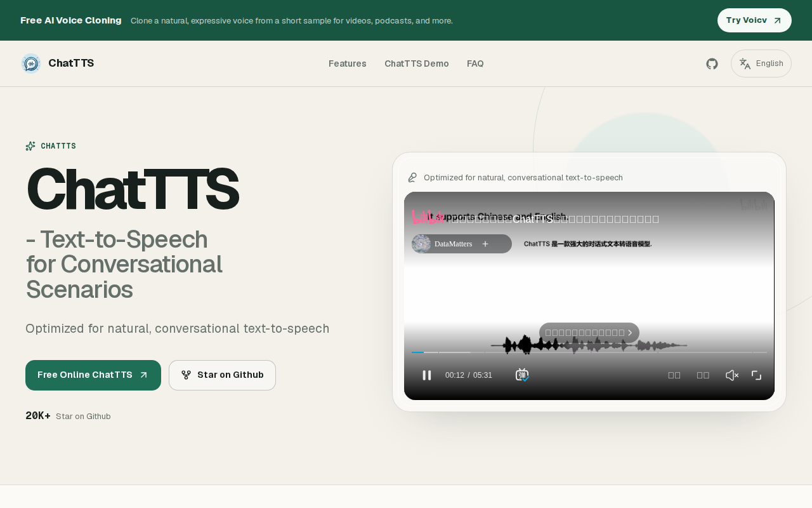Click the DataMatters uploader avatar
812x508 pixels.
[421, 244]
